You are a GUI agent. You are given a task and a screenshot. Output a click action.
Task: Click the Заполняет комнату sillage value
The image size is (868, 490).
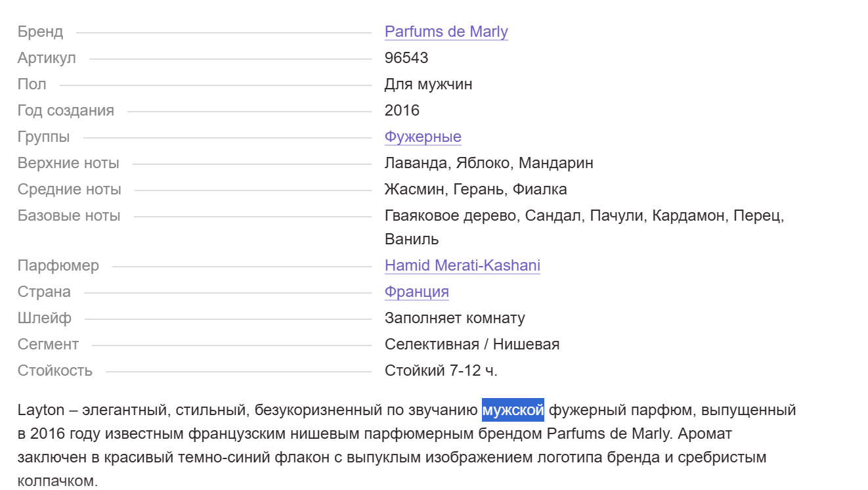[454, 318]
